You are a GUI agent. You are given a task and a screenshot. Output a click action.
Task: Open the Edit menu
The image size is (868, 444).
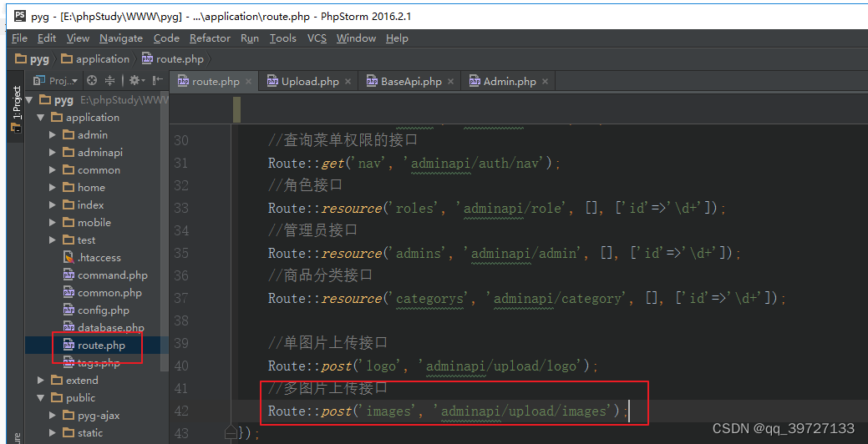tap(47, 38)
